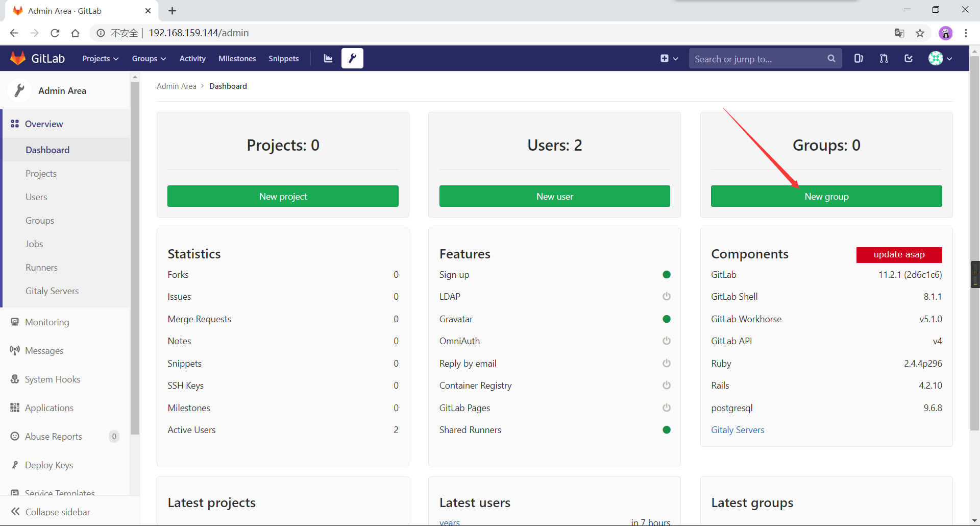Open Users in the admin sidebar
The image size is (980, 526).
point(36,197)
